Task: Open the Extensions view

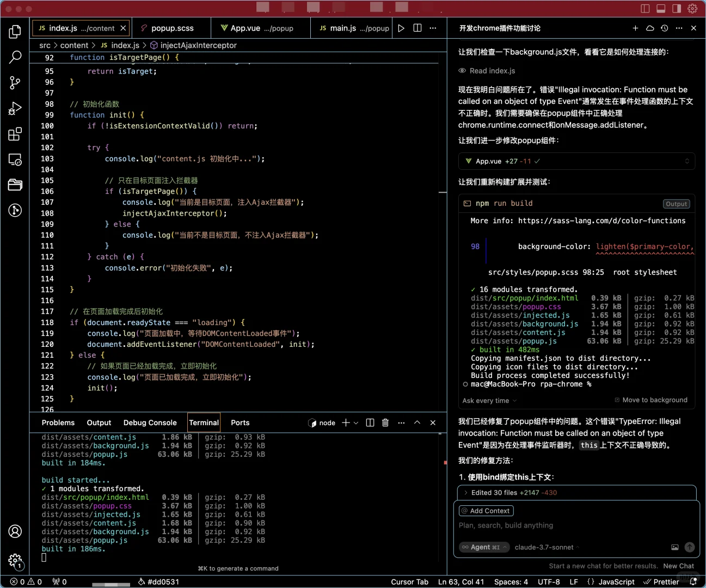Action: (x=15, y=133)
